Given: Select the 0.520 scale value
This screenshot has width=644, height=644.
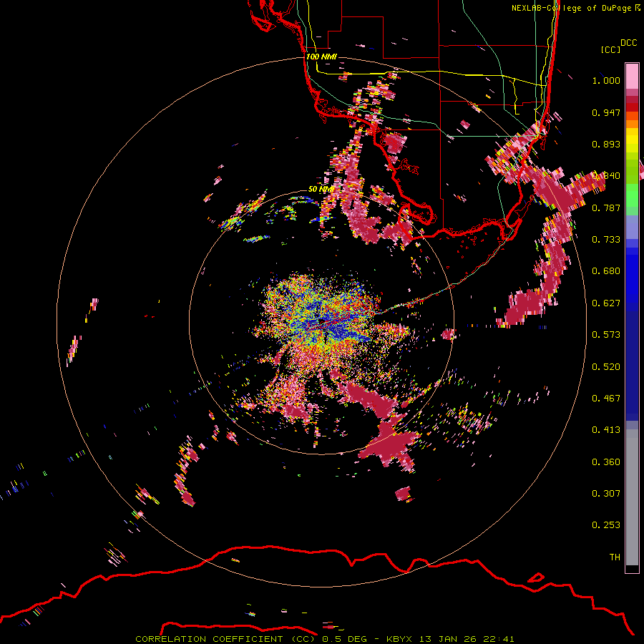Looking at the screenshot, I should [x=606, y=367].
